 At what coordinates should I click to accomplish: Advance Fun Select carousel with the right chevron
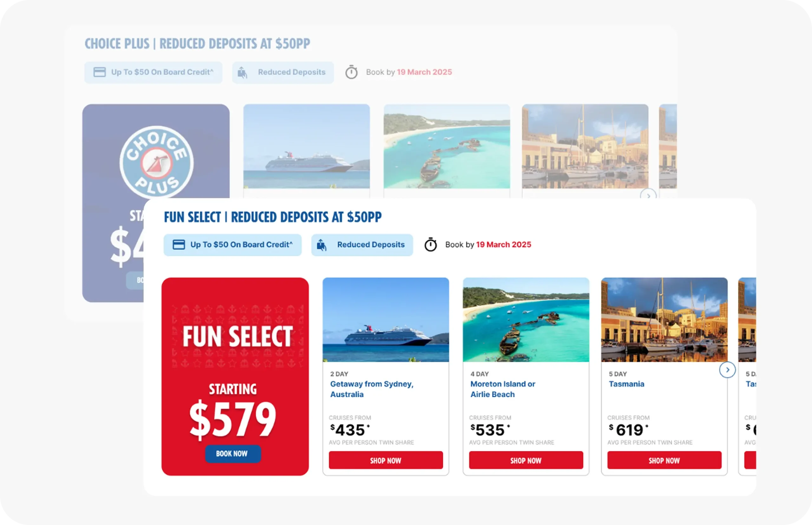coord(727,370)
